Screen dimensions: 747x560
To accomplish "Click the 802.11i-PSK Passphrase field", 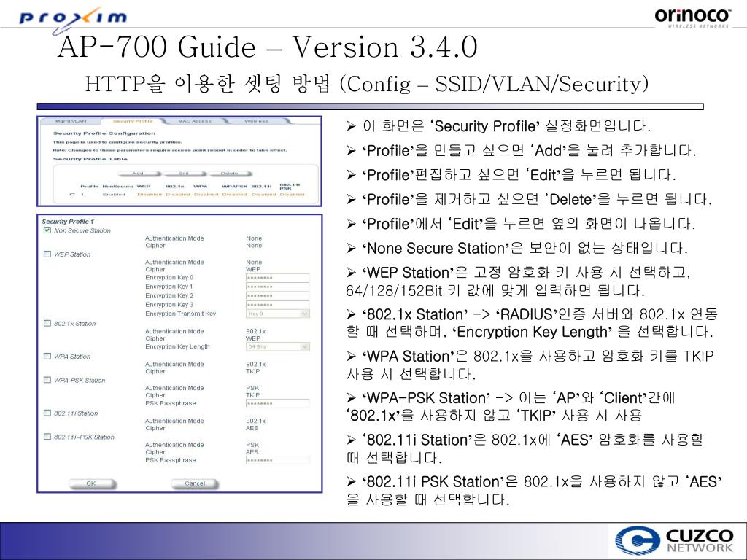I will point(278,461).
